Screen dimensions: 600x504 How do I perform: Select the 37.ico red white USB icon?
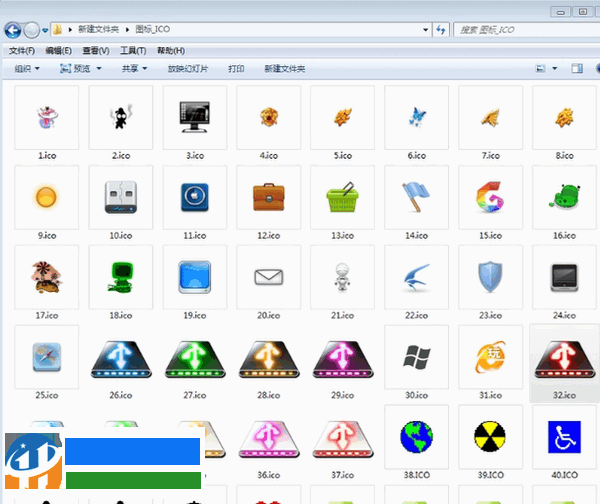(343, 439)
